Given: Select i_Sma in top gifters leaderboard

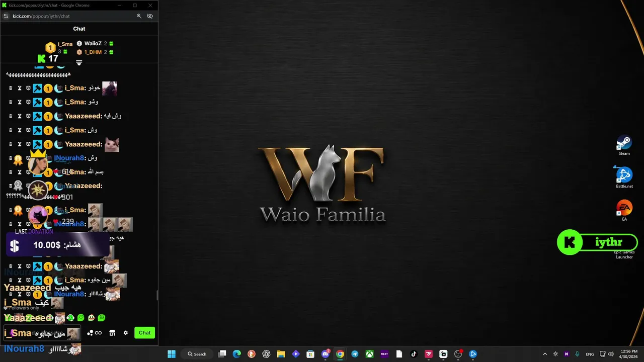Looking at the screenshot, I should pos(65,44).
